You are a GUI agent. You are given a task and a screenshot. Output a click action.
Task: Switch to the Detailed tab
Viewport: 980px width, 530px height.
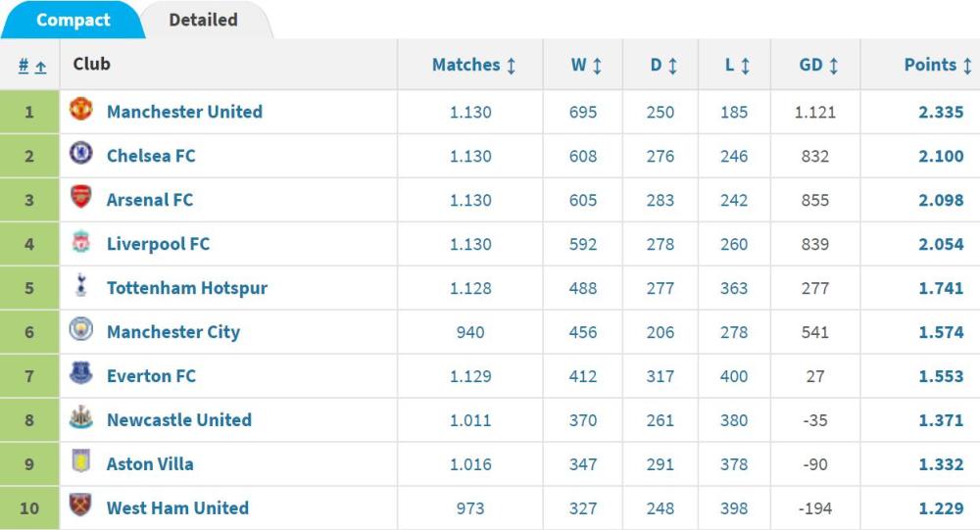coord(203,20)
